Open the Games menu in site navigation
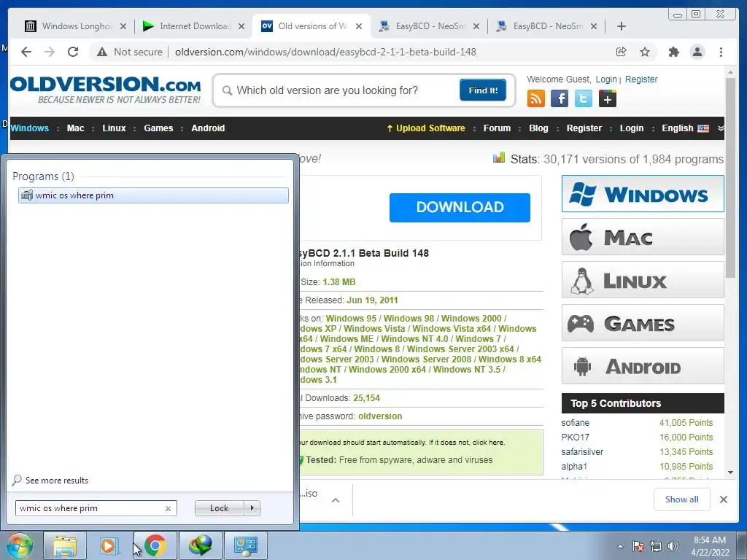Screen dimensions: 747x560 tap(158, 128)
